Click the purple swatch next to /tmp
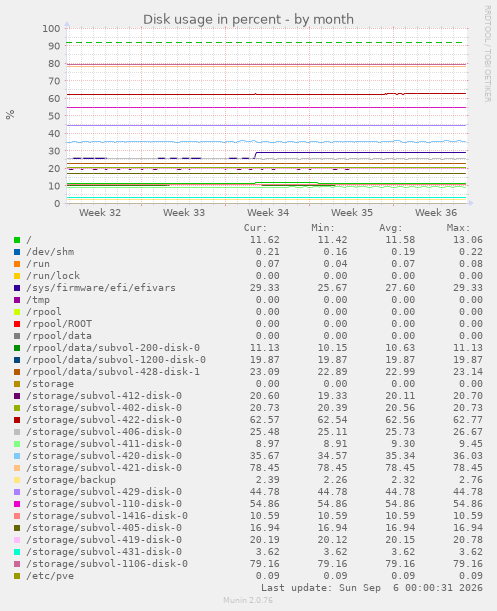 point(17,300)
